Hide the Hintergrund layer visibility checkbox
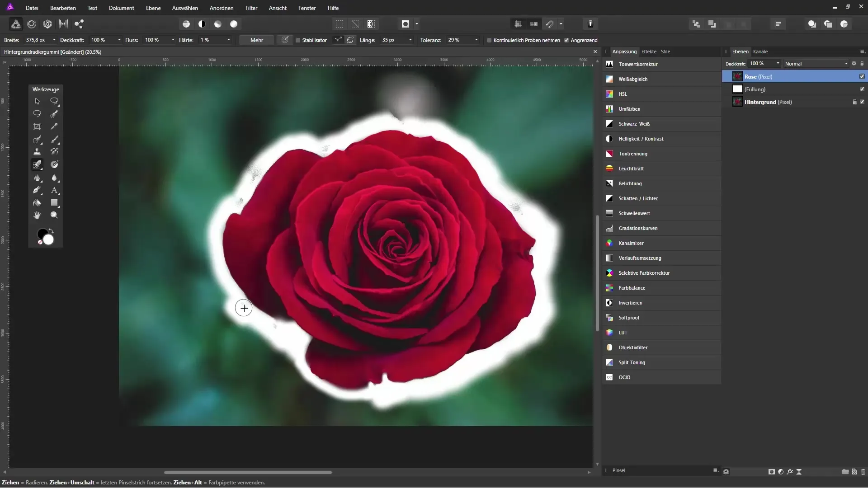The image size is (868, 488). pos(862,102)
